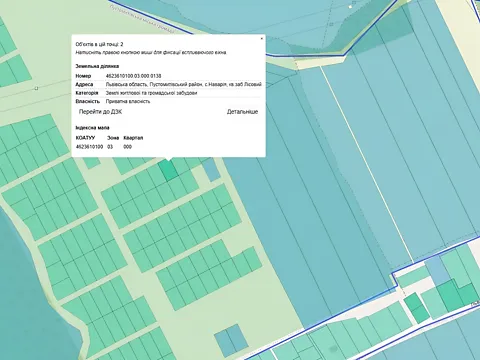Open 'Детальніше' for more parcel details
The width and height of the screenshot is (480, 360).
point(242,112)
